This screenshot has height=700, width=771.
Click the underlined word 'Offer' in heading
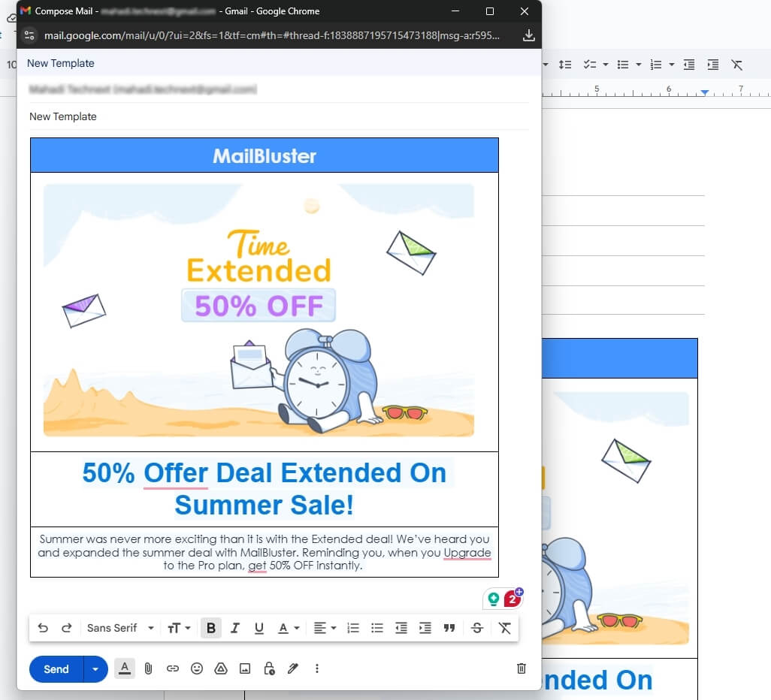coord(176,473)
